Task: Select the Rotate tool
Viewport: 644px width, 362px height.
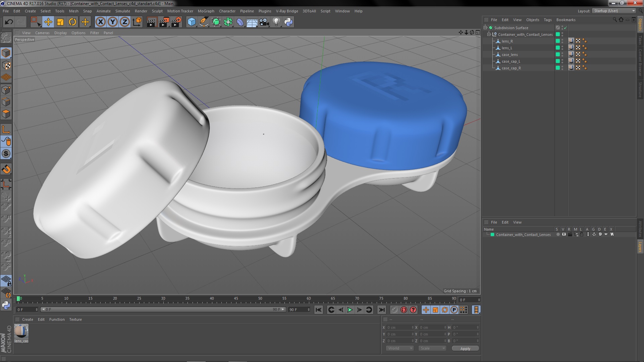Action: (72, 22)
